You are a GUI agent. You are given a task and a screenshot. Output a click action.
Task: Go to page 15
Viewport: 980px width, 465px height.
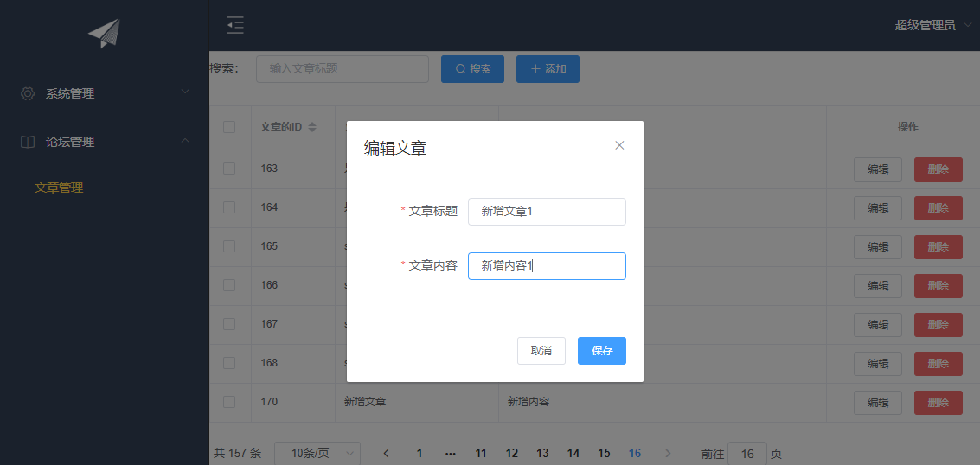click(604, 454)
